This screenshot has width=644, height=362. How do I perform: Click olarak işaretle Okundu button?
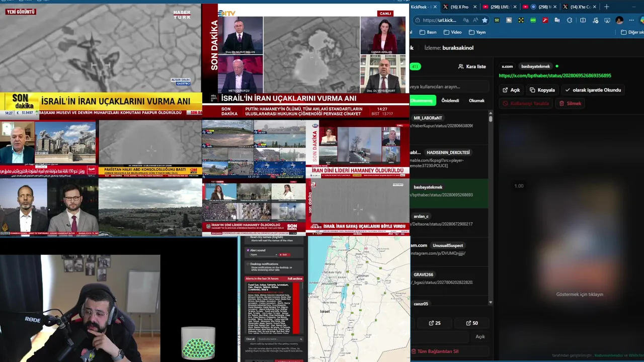pos(593,90)
